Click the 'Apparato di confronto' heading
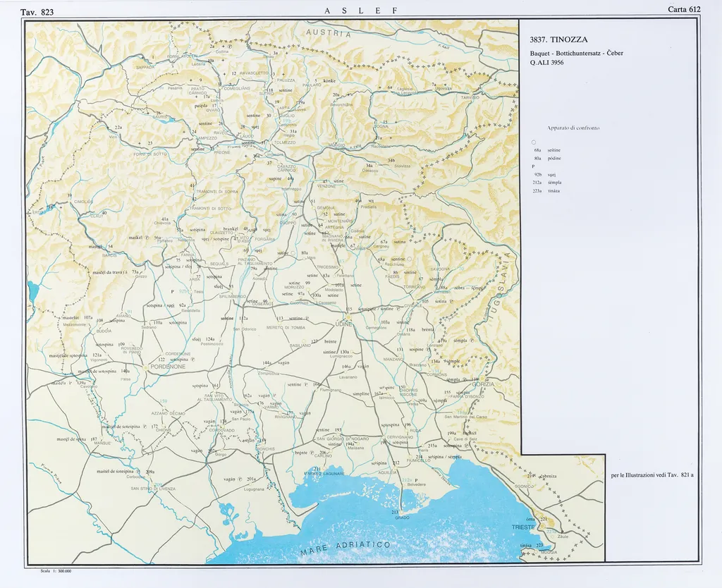This screenshot has width=722, height=588. click(x=573, y=128)
